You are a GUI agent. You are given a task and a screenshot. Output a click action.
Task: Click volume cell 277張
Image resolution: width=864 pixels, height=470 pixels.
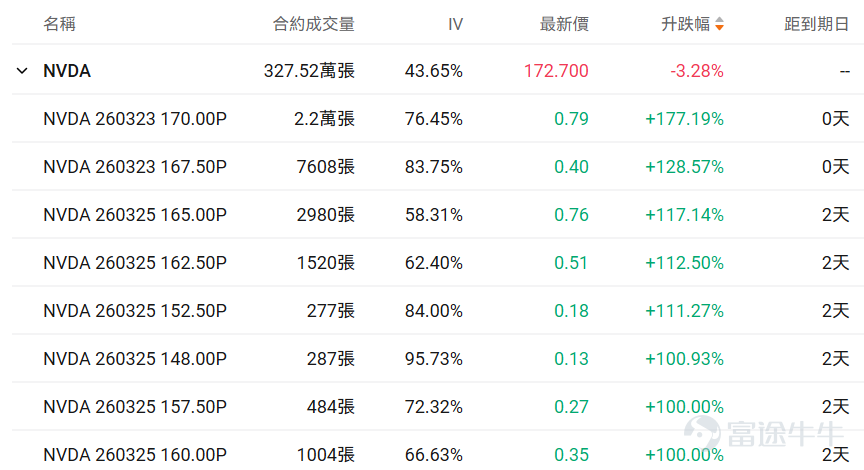(331, 311)
